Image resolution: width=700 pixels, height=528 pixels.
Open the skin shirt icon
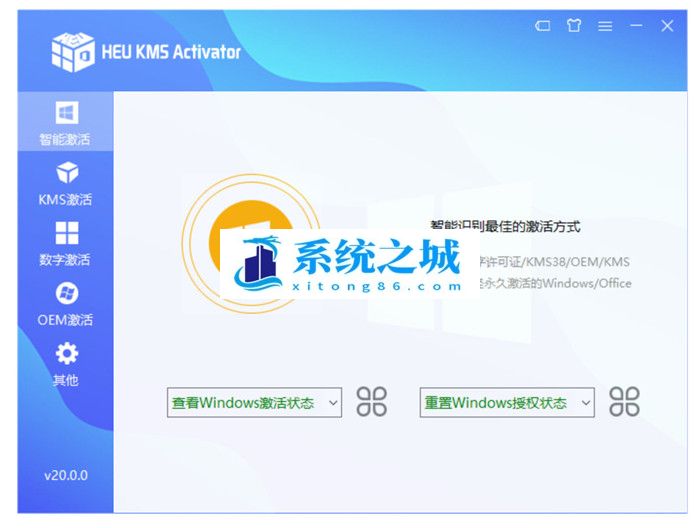click(x=574, y=25)
